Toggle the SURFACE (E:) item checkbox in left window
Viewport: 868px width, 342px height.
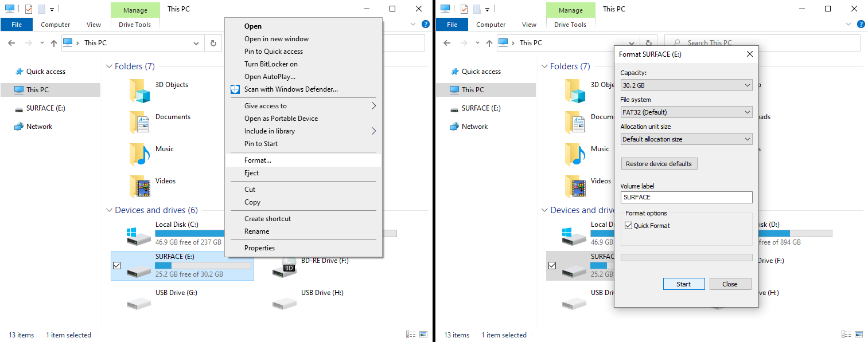pos(117,266)
